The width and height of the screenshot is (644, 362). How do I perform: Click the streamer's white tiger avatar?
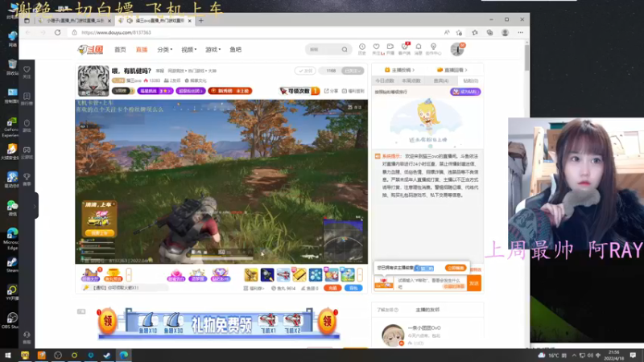pos(93,80)
